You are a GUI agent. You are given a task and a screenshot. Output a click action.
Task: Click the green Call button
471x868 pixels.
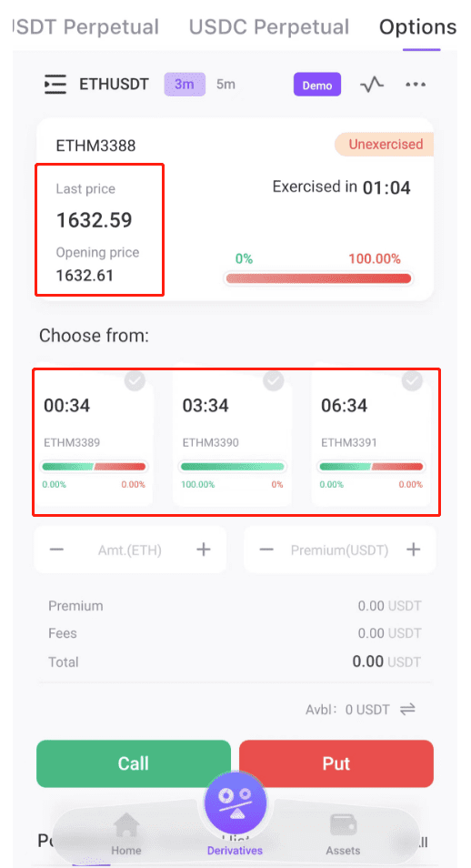[134, 763]
